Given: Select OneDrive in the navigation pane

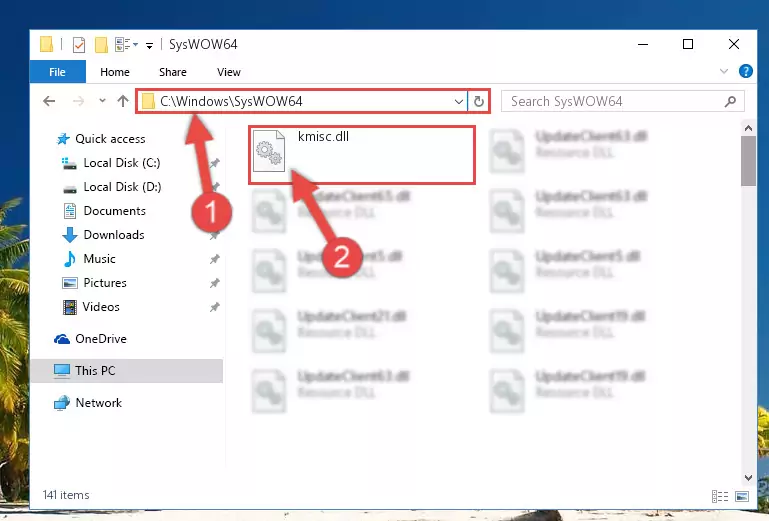Looking at the screenshot, I should (x=101, y=339).
